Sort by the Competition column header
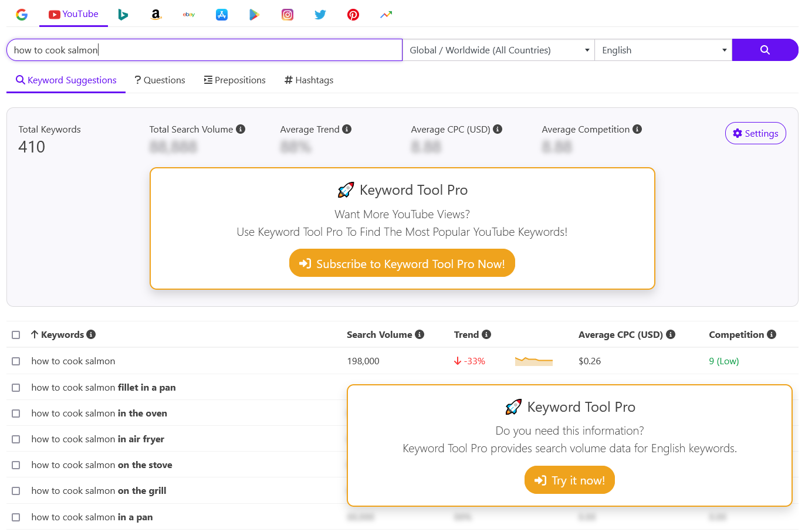805x532 pixels. coord(736,334)
